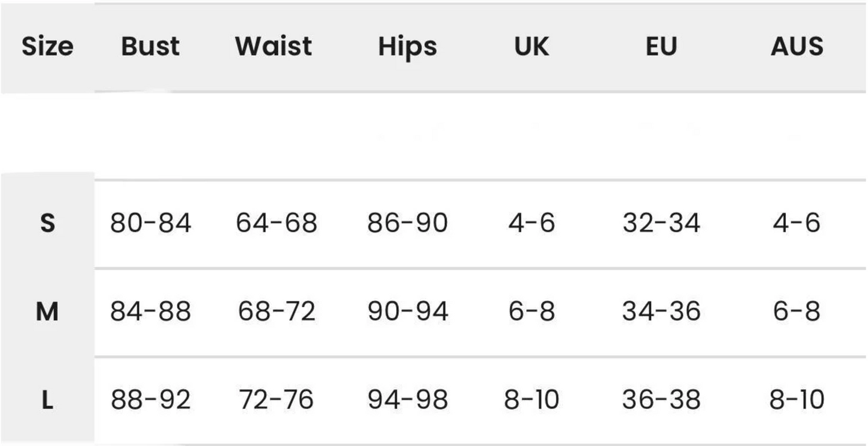The image size is (868, 446).
Task: Click waist value 72-76 in L row
Action: pyautogui.click(x=277, y=400)
